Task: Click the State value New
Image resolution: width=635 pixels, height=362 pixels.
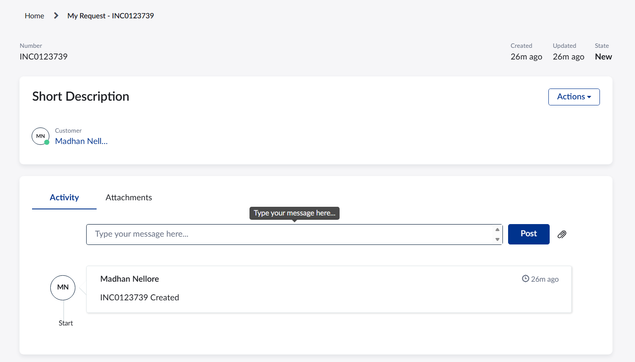Action: pyautogui.click(x=603, y=57)
